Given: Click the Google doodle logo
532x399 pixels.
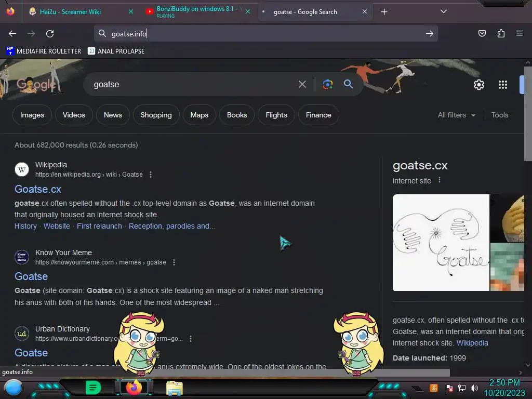Looking at the screenshot, I should tap(36, 84).
